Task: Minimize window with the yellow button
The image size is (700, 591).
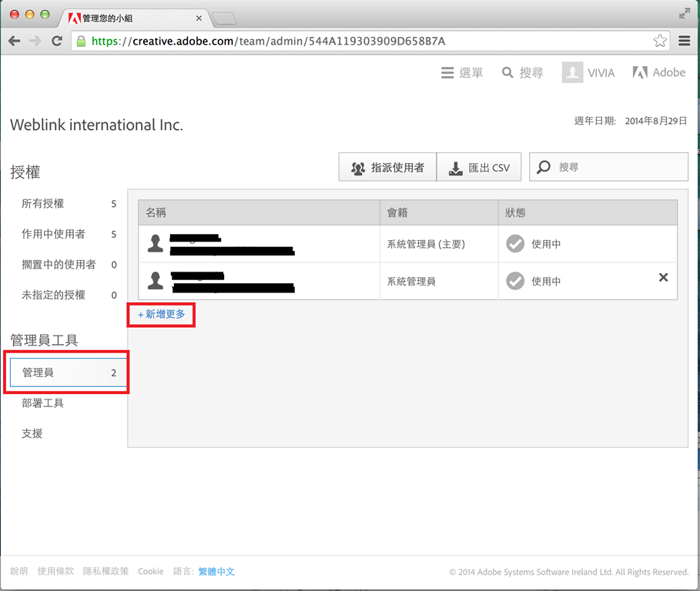Action: coord(29,14)
